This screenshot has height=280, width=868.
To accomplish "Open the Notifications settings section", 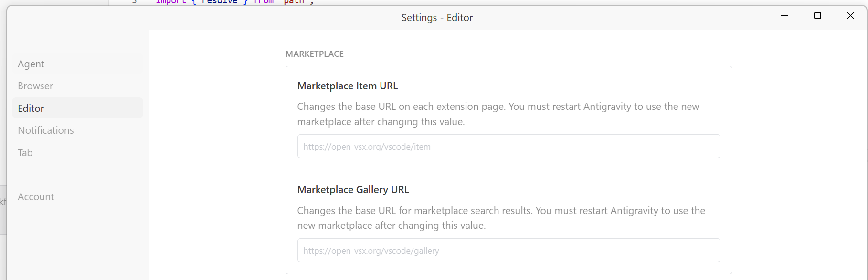I will 46,130.
